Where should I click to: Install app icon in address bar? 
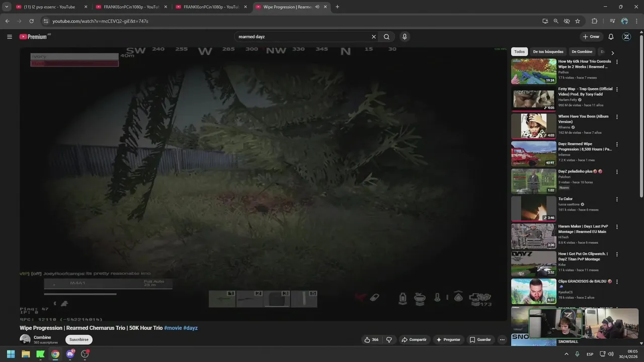[x=545, y=21]
